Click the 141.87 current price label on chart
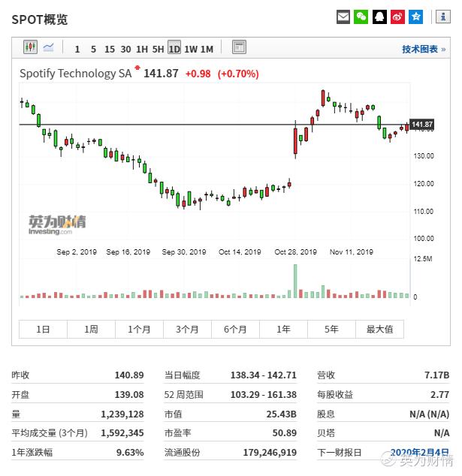This screenshot has width=462, height=476. coord(422,124)
